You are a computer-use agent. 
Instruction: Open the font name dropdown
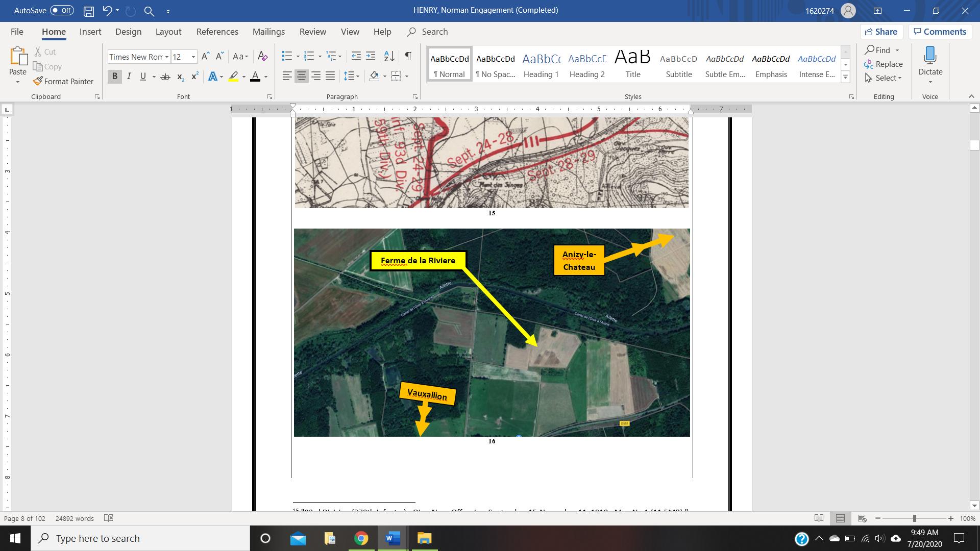167,57
